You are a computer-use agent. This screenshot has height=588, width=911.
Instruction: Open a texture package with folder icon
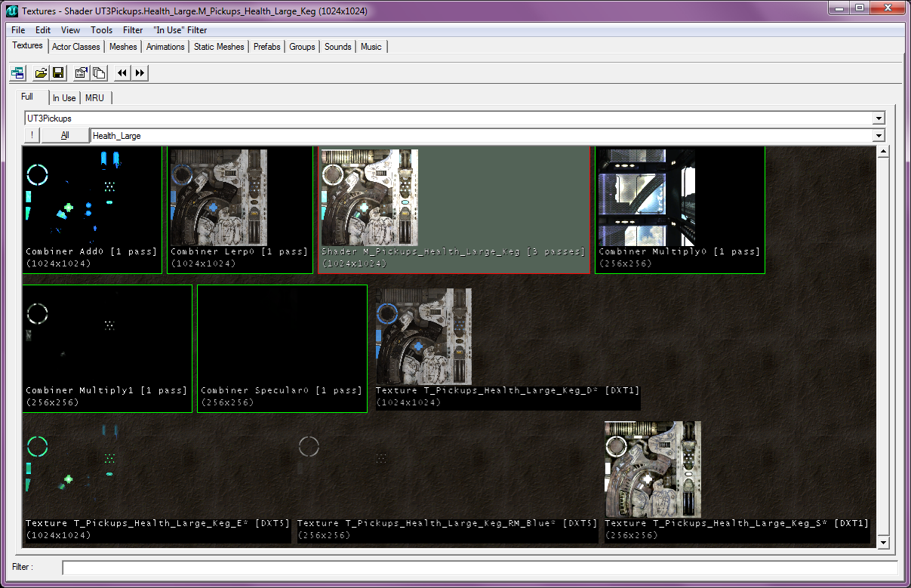[42, 73]
